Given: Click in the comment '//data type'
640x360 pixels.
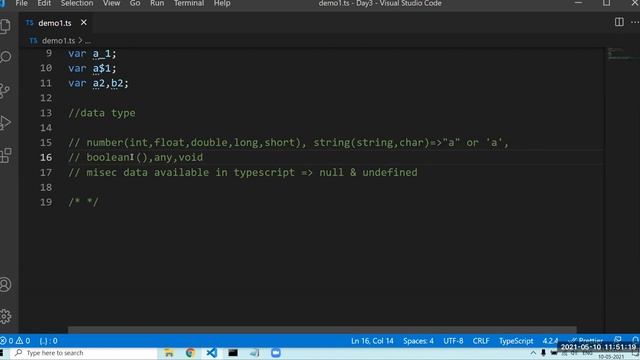Looking at the screenshot, I should [x=102, y=113].
